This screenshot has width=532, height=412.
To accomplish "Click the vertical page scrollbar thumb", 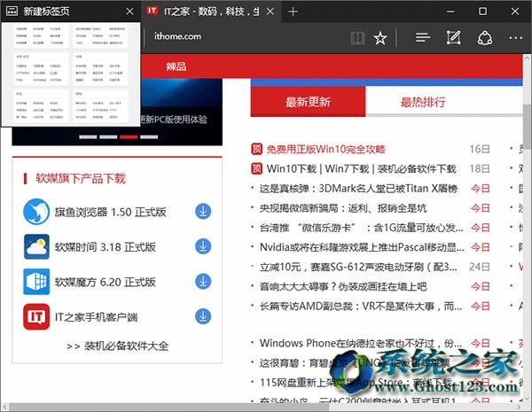I will click(x=527, y=127).
